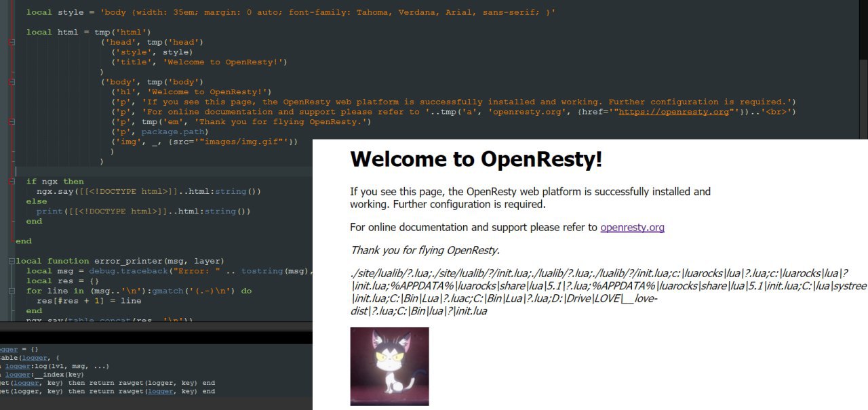Click the package path text listing on the page

coord(608,292)
